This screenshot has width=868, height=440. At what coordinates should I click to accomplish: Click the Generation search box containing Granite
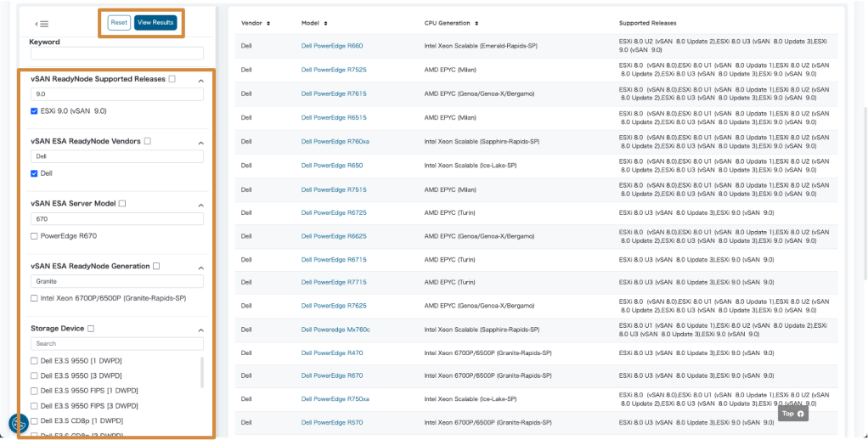[117, 281]
